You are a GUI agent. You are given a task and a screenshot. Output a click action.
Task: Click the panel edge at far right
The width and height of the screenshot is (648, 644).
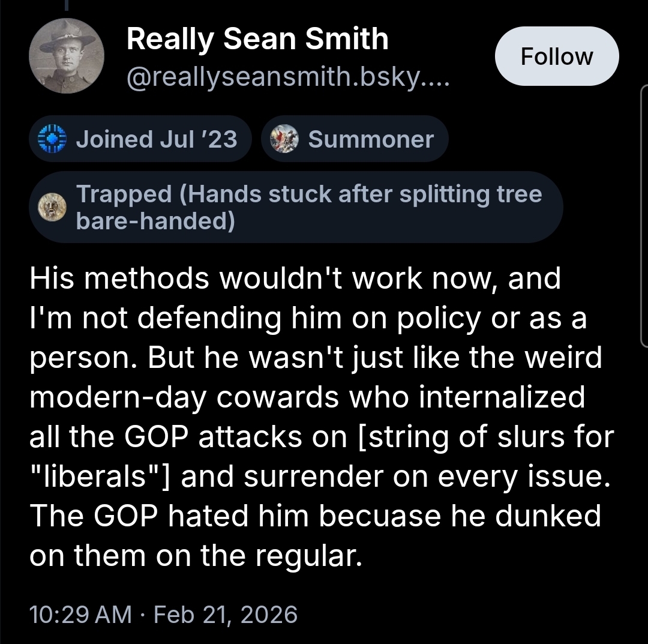coord(643,216)
